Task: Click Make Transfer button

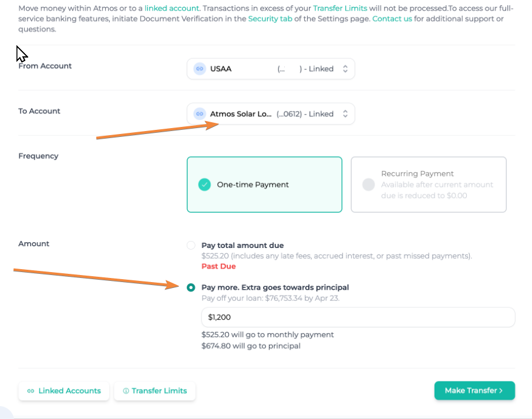Action: [474, 390]
